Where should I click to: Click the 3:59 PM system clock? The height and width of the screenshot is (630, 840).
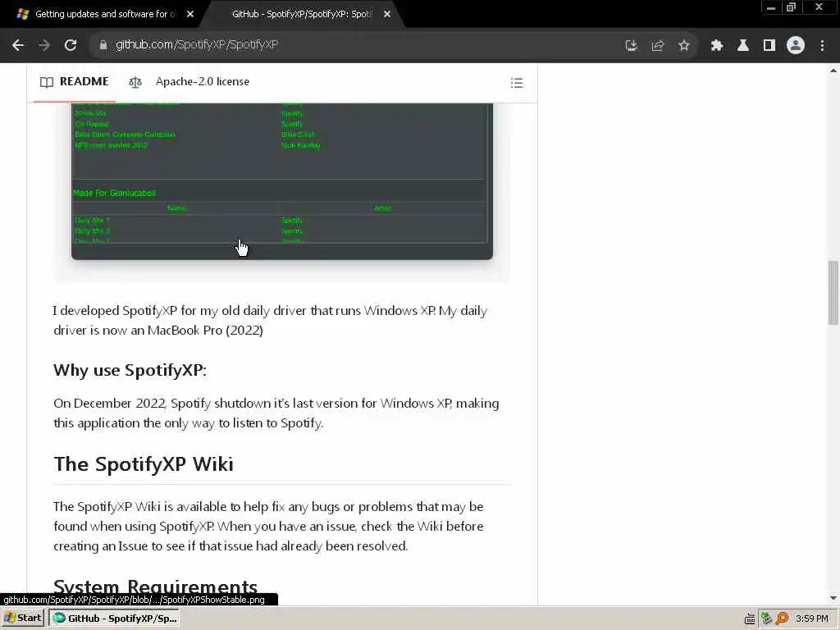(x=811, y=619)
